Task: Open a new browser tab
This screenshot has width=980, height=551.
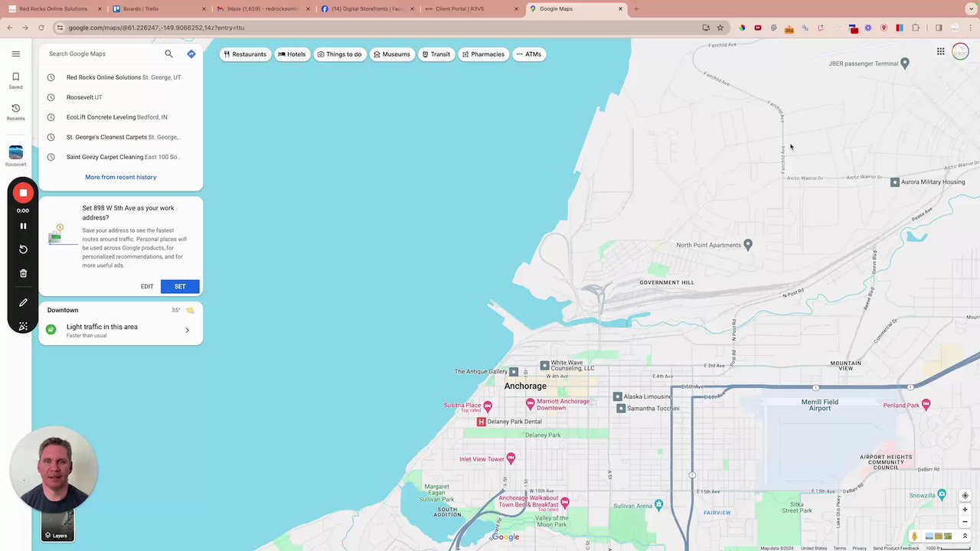Action: coord(635,9)
